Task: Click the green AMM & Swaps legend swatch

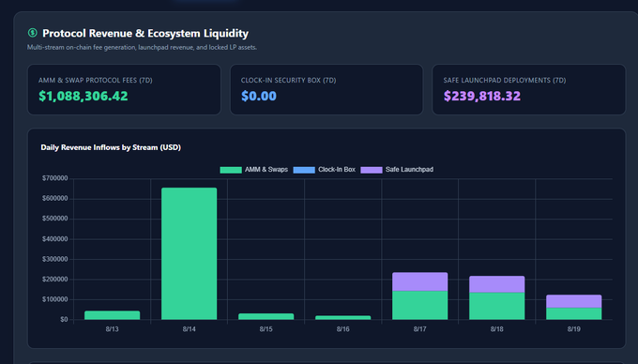Action: point(231,170)
